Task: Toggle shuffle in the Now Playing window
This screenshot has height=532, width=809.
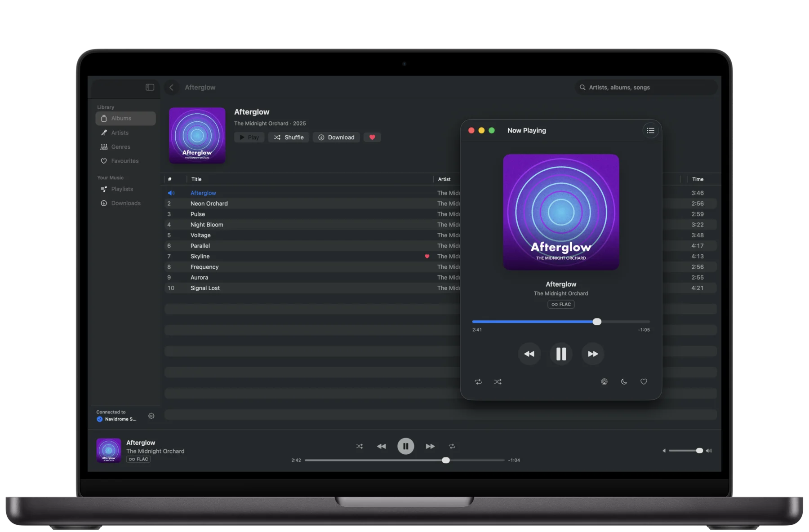Action: [x=498, y=381]
